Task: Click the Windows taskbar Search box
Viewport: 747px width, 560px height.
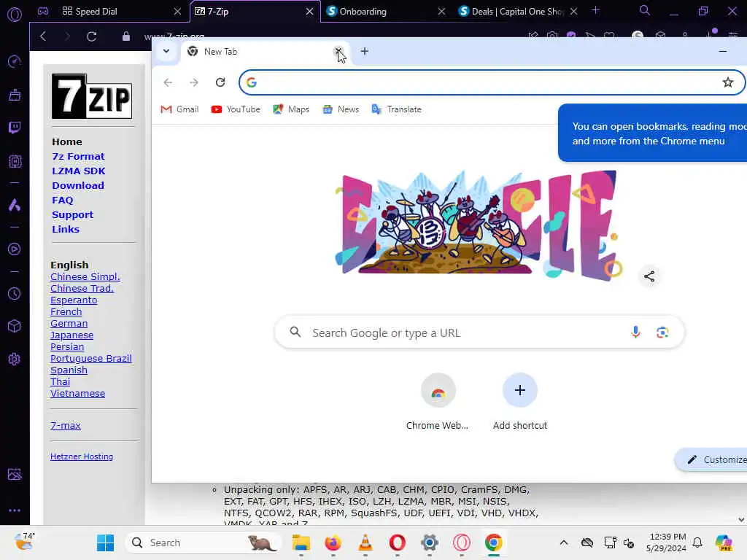Action: 204,542
